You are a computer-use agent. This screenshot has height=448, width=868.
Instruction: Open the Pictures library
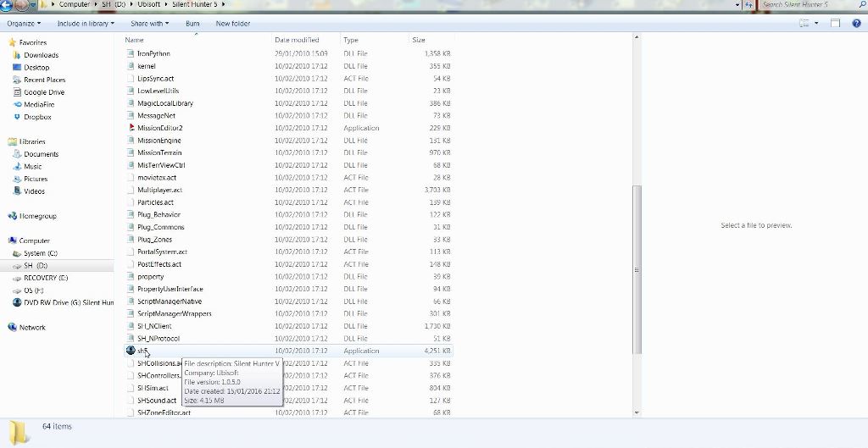[36, 179]
